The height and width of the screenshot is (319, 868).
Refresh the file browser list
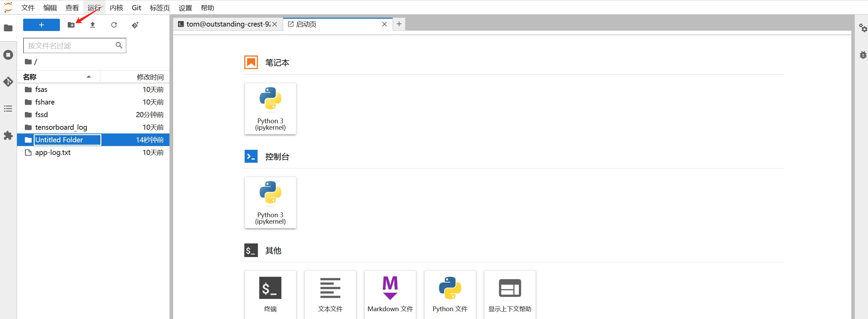coord(114,25)
